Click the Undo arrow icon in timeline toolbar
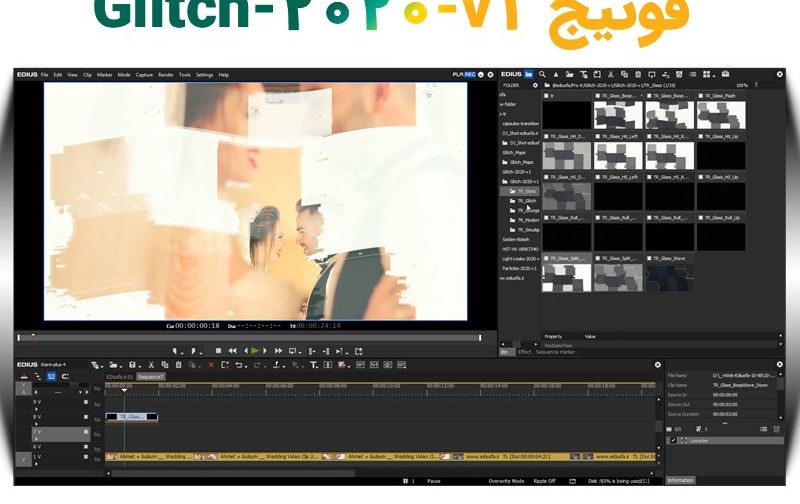Image resolution: width=800 pixels, height=504 pixels. click(238, 365)
